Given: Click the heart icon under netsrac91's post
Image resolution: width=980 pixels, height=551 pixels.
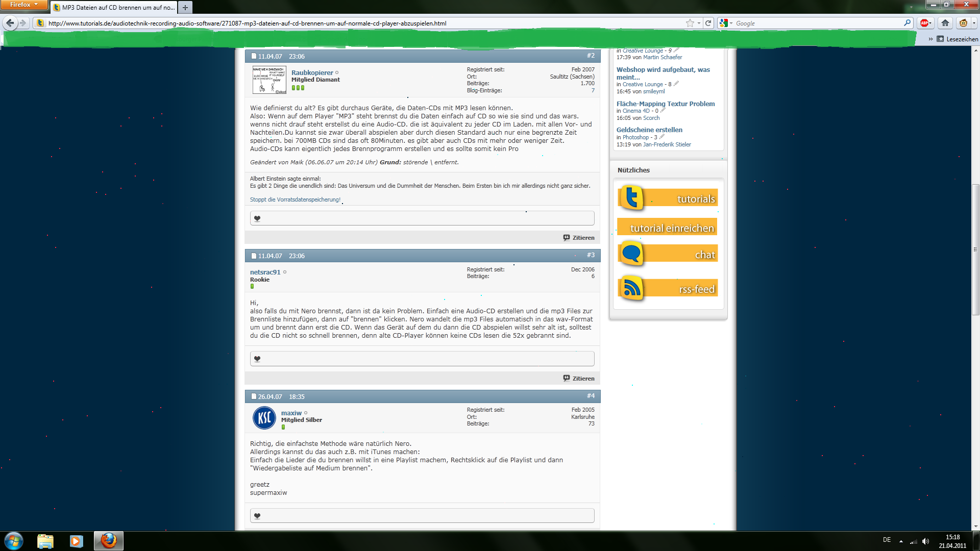Looking at the screenshot, I should coord(257,359).
